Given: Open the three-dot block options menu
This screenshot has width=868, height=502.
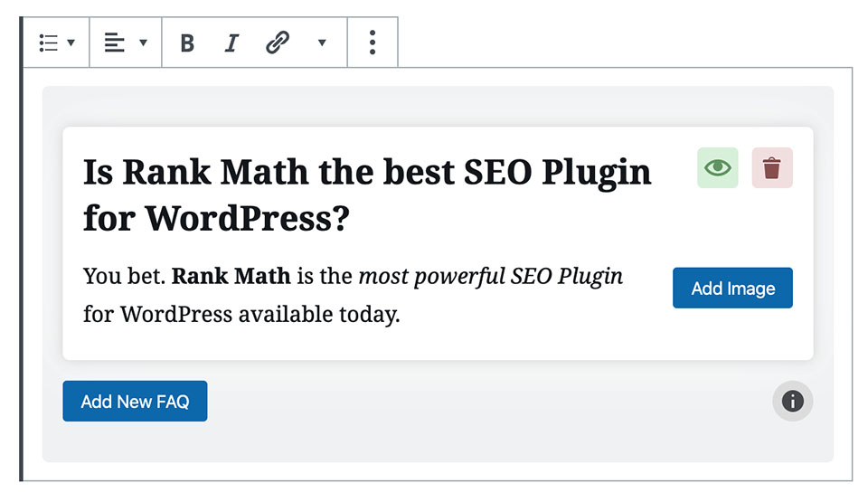Looking at the screenshot, I should coord(373,43).
